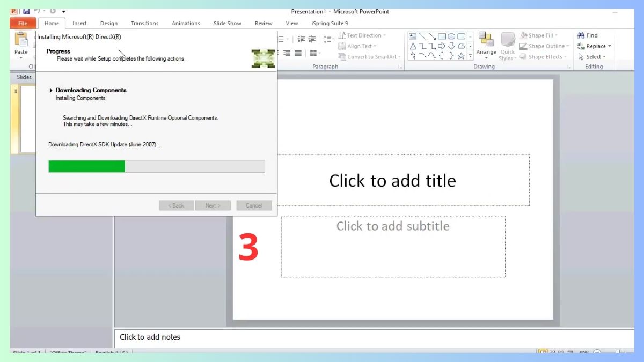Toggle Align Text Right

click(287, 53)
